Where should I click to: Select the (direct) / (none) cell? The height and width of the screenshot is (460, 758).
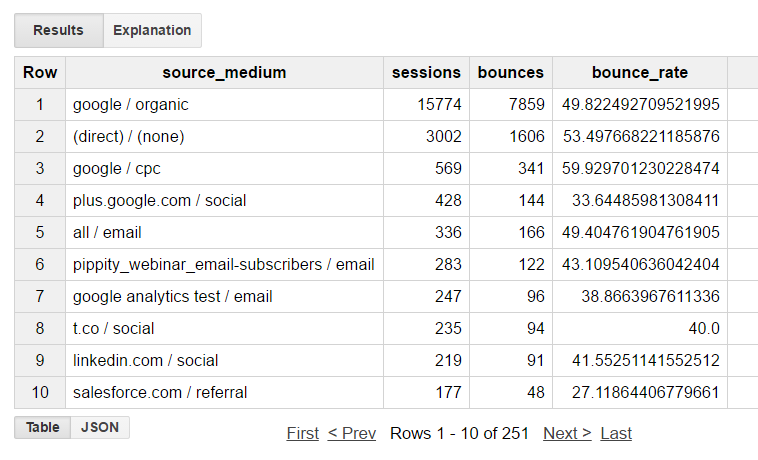(224, 136)
